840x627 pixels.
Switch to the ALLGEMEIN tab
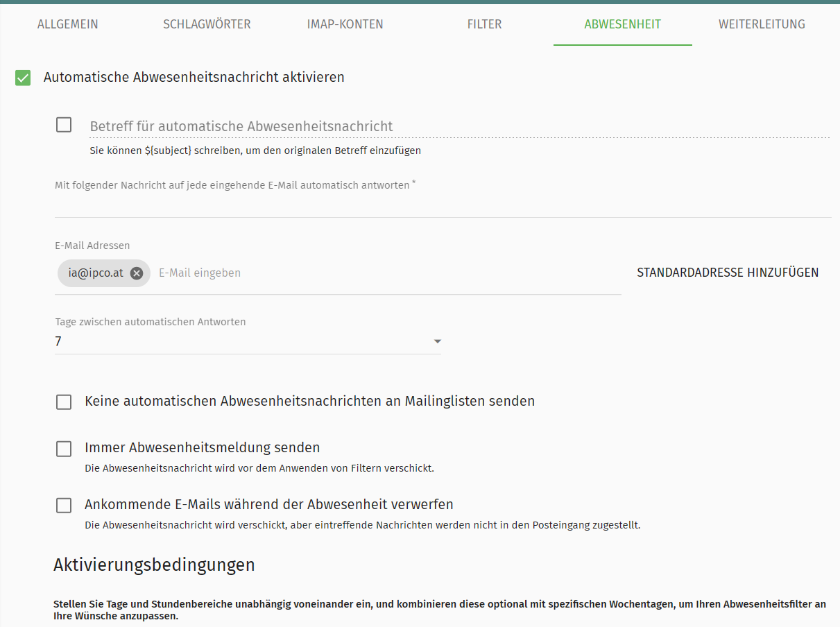tap(67, 24)
